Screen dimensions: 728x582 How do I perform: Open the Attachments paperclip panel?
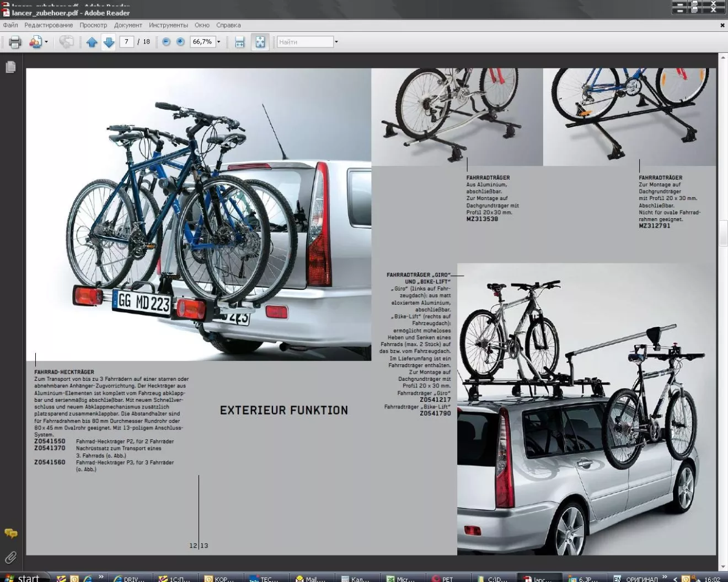[x=10, y=557]
